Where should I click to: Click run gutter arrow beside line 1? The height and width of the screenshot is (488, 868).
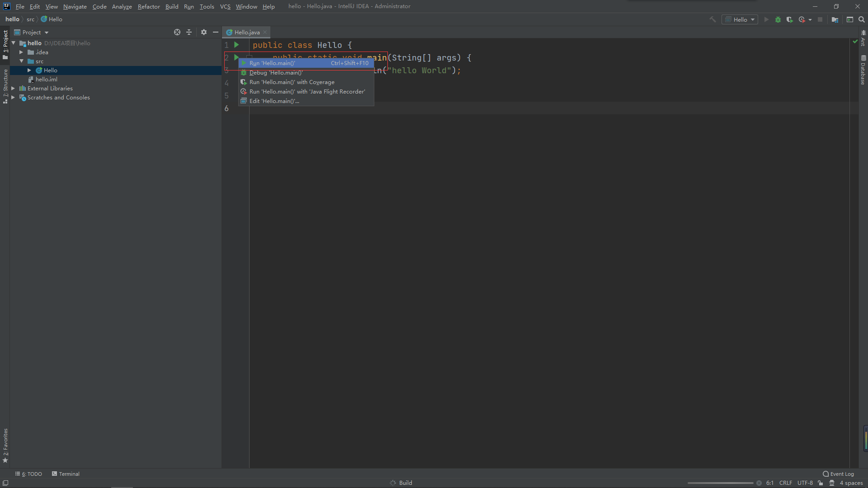point(236,45)
